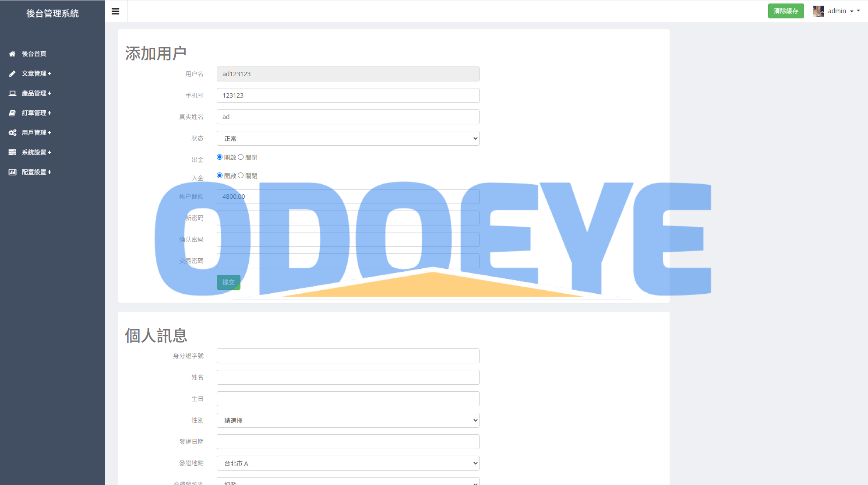Click the book icon for 訂單管理
The image size is (868, 485).
tap(12, 113)
